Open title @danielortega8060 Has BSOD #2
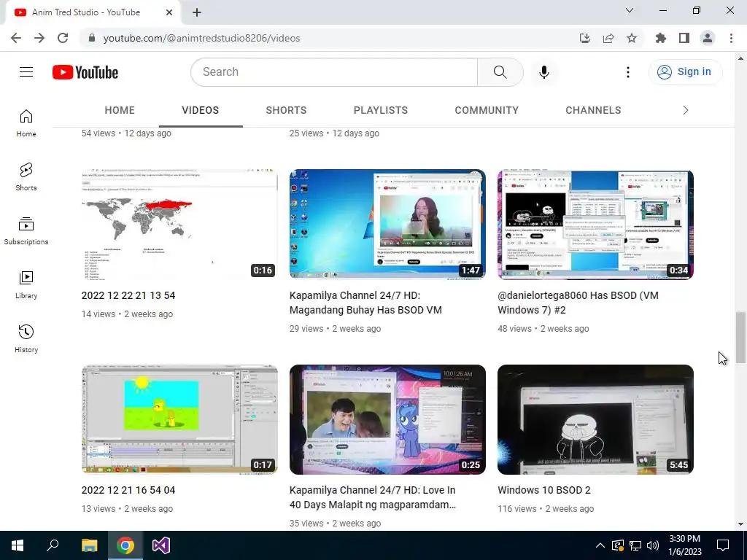Screen dimensions: 747x560 pyautogui.click(x=578, y=303)
